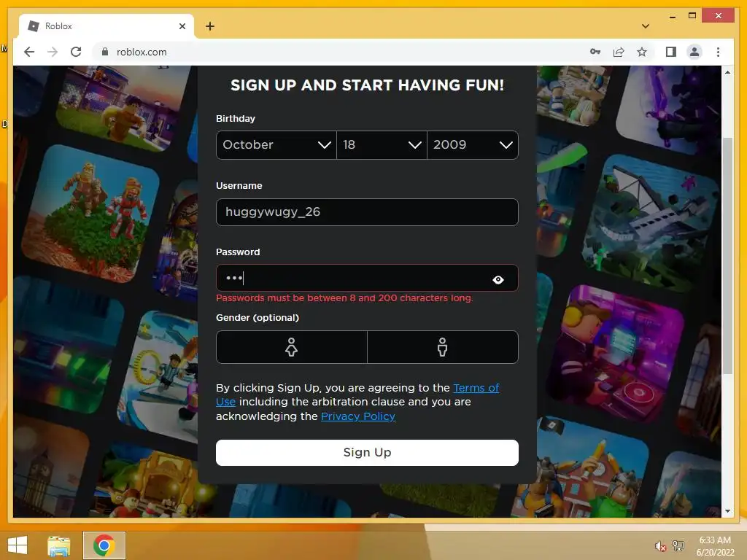747x560 pixels.
Task: Open the Windows Start button
Action: click(18, 545)
